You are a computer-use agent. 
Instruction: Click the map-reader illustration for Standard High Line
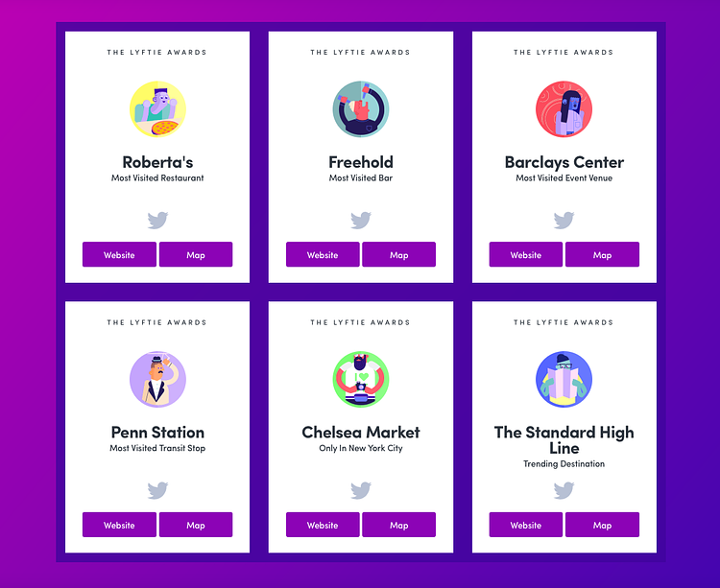(x=564, y=379)
